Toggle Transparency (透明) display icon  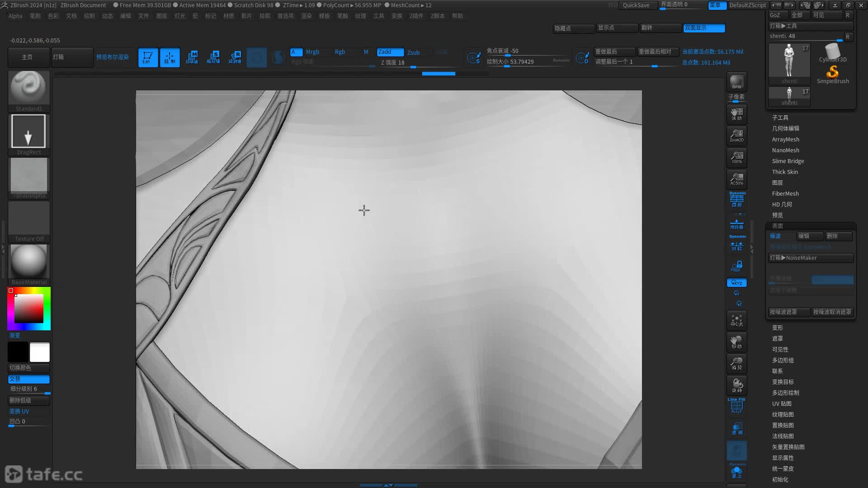pos(736,429)
